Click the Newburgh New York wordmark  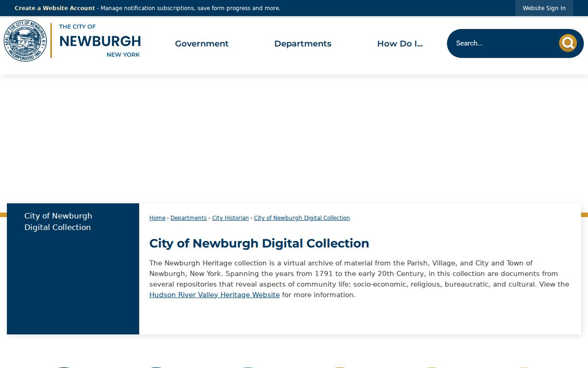(100, 41)
